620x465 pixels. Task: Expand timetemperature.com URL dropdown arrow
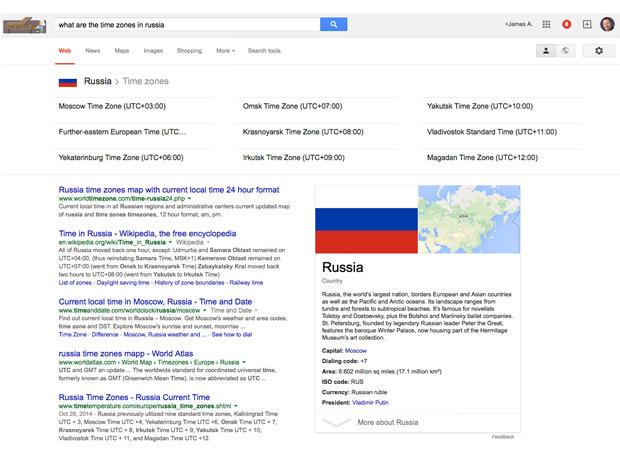[236, 406]
